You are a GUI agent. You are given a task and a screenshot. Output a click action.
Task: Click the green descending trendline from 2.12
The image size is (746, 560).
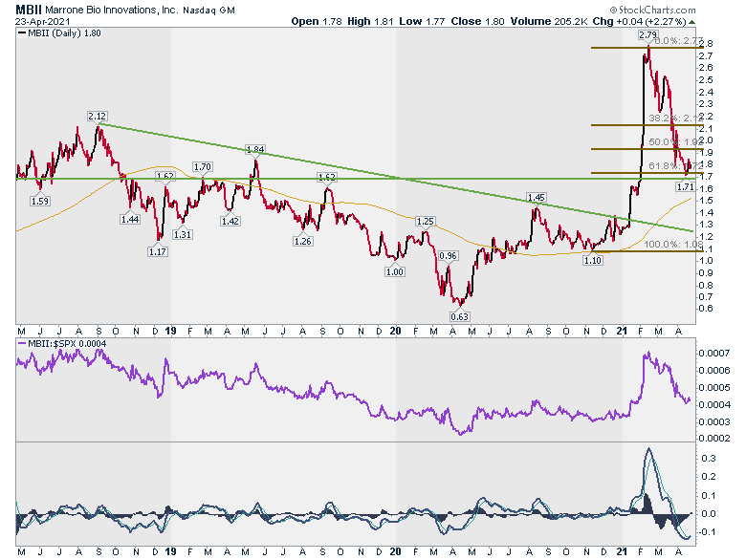pyautogui.click(x=395, y=177)
